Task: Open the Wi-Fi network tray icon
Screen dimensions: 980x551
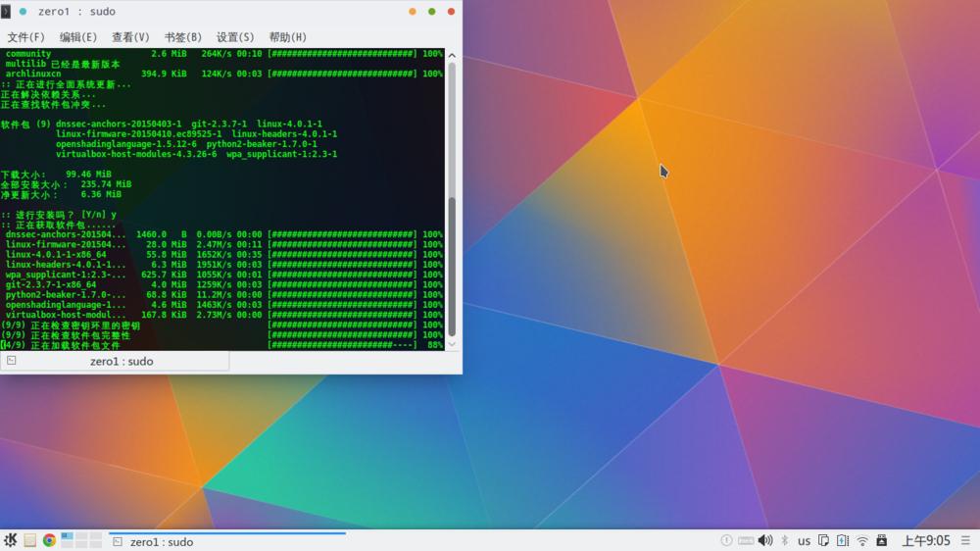Action: click(862, 541)
